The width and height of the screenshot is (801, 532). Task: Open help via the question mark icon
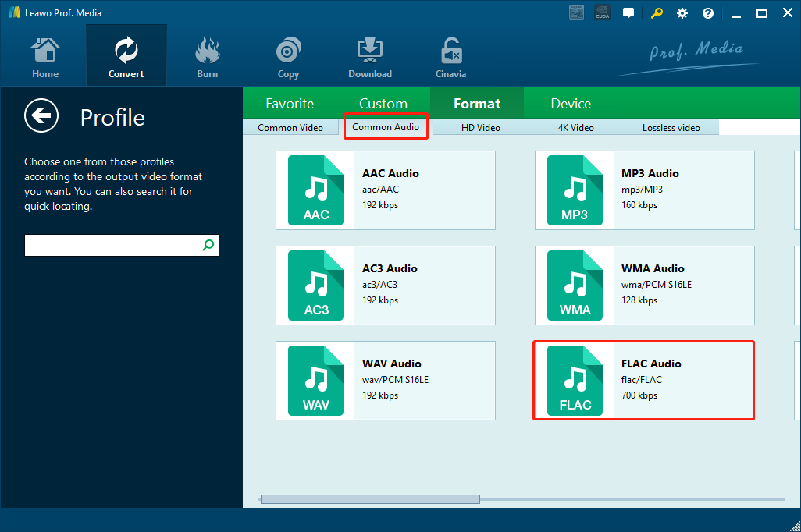click(707, 13)
